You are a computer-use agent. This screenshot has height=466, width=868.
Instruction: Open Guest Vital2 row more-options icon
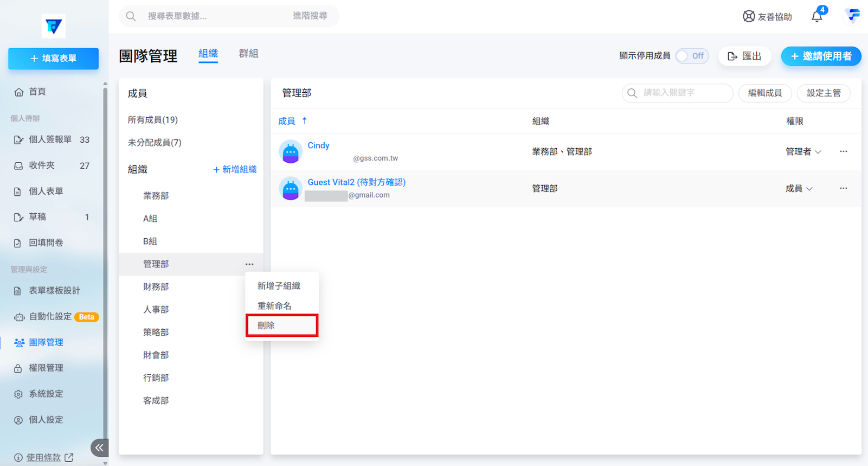843,188
